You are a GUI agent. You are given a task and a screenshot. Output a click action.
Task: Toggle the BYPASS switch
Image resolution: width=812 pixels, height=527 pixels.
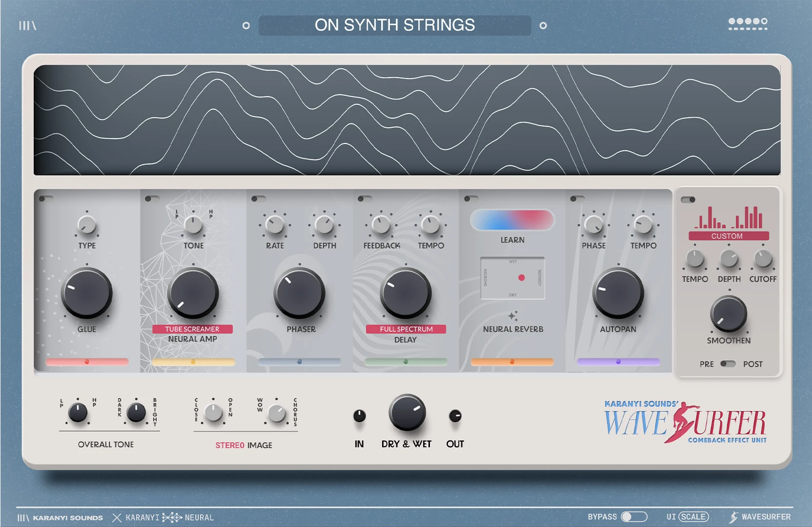[x=634, y=517]
